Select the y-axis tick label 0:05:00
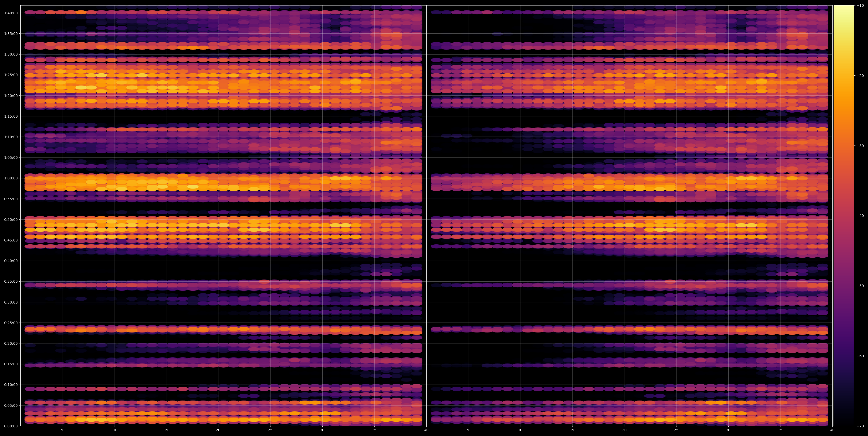The width and height of the screenshot is (868, 436). [x=11, y=405]
